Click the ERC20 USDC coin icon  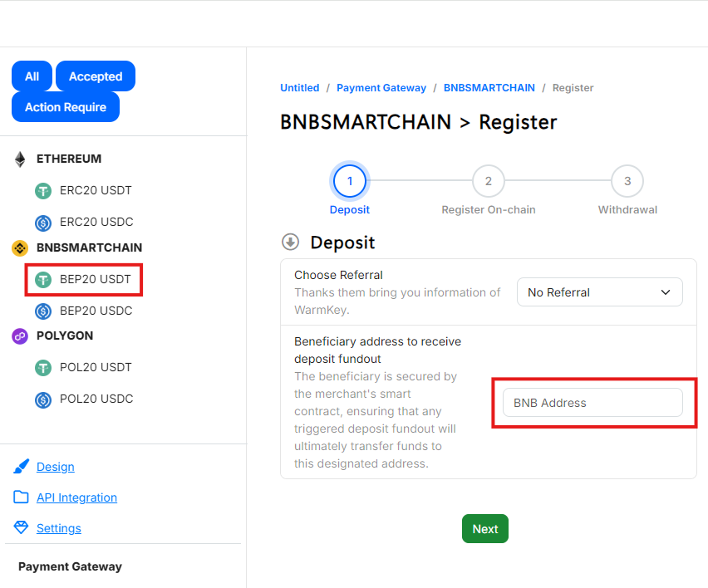click(x=43, y=223)
